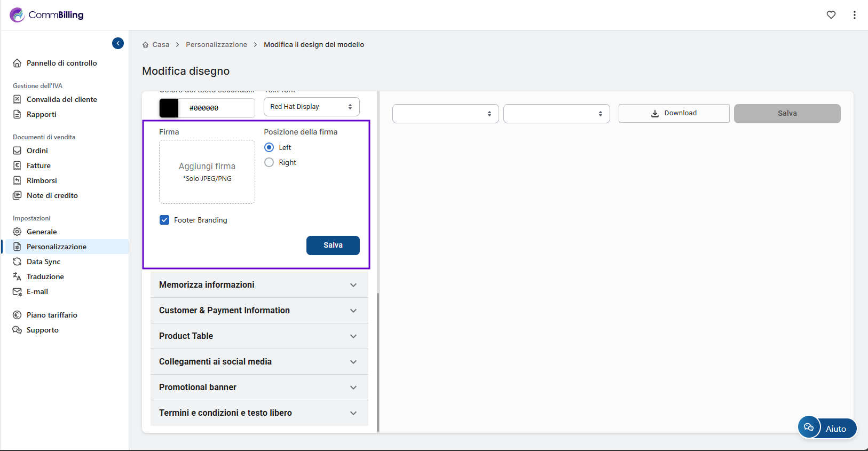Select Left signature position
The height and width of the screenshot is (451, 868).
tap(270, 147)
